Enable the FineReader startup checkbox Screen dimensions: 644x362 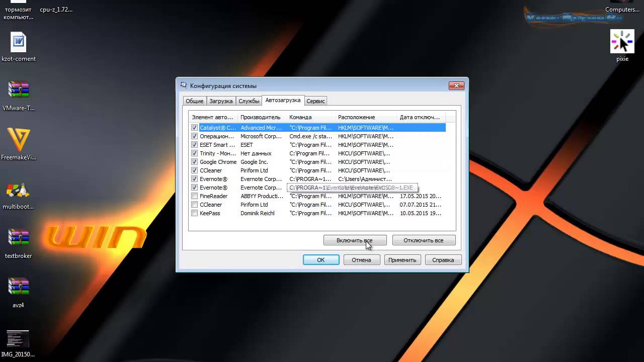194,196
